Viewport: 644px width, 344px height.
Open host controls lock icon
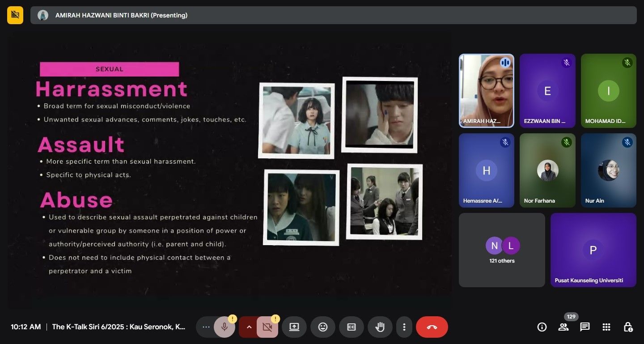(628, 327)
